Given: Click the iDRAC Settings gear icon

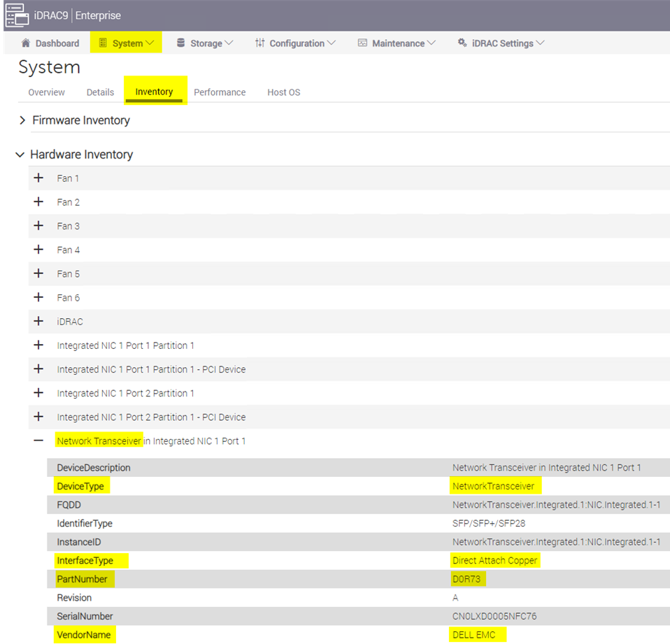Looking at the screenshot, I should pyautogui.click(x=462, y=43).
